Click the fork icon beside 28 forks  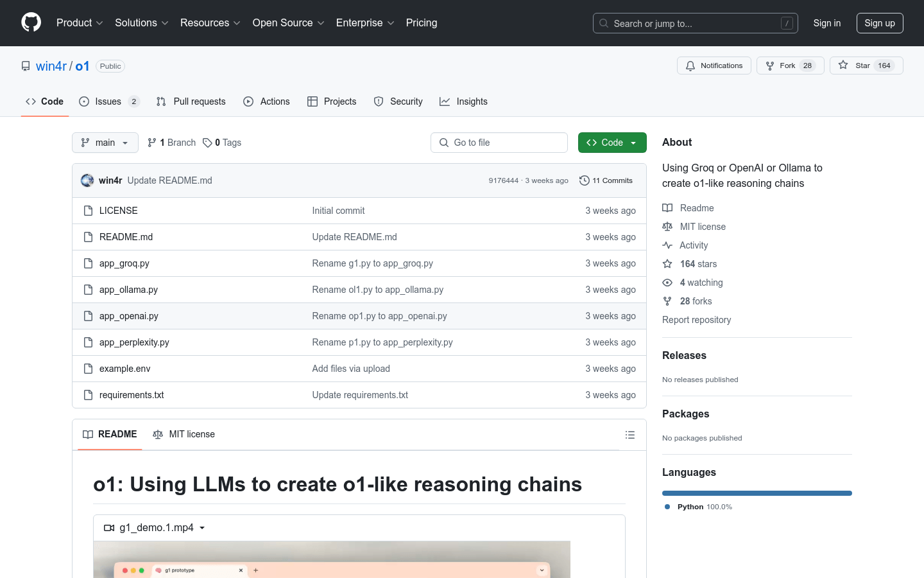(667, 301)
